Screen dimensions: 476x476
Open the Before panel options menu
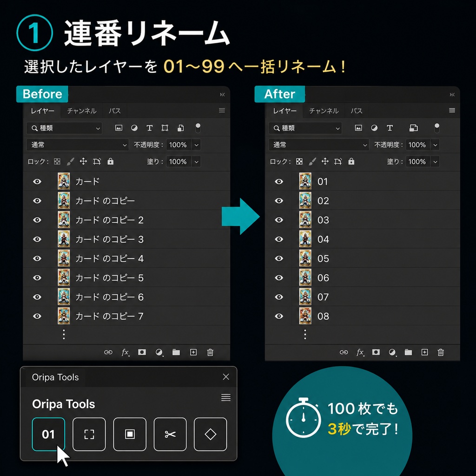[x=222, y=111]
